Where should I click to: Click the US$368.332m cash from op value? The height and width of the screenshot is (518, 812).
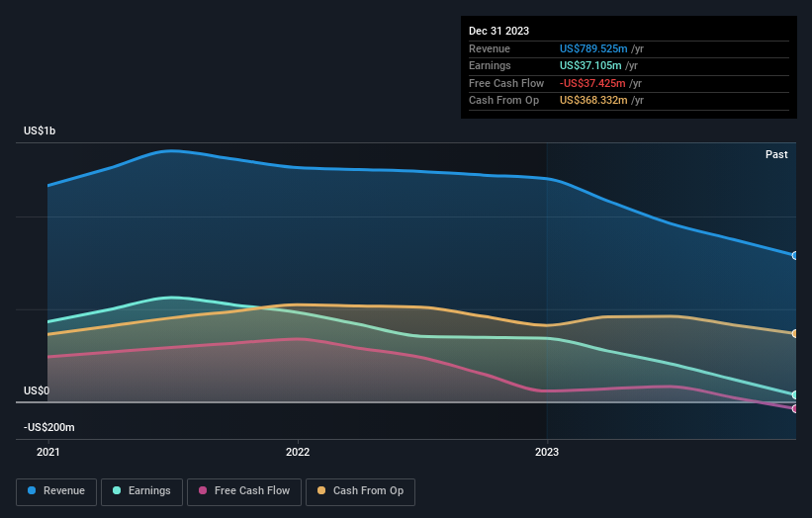point(593,101)
